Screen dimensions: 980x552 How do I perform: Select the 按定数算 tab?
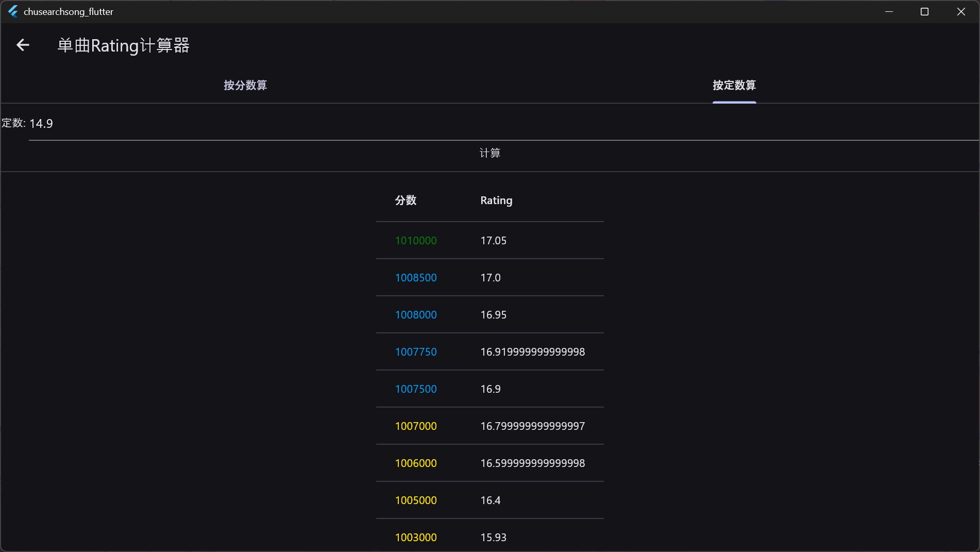pyautogui.click(x=734, y=85)
